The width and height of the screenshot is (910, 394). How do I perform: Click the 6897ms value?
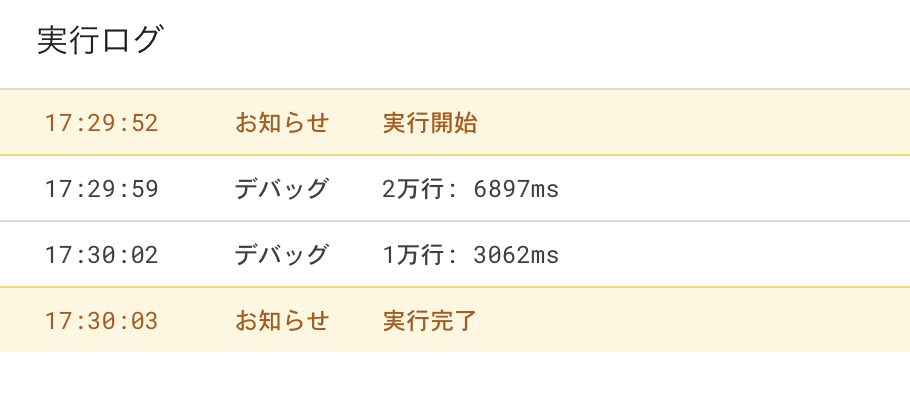coord(517,189)
